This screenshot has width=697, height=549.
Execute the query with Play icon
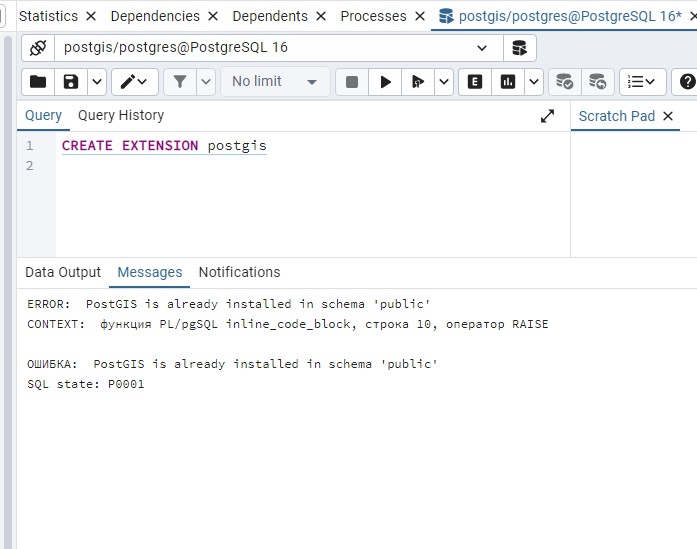click(x=385, y=82)
